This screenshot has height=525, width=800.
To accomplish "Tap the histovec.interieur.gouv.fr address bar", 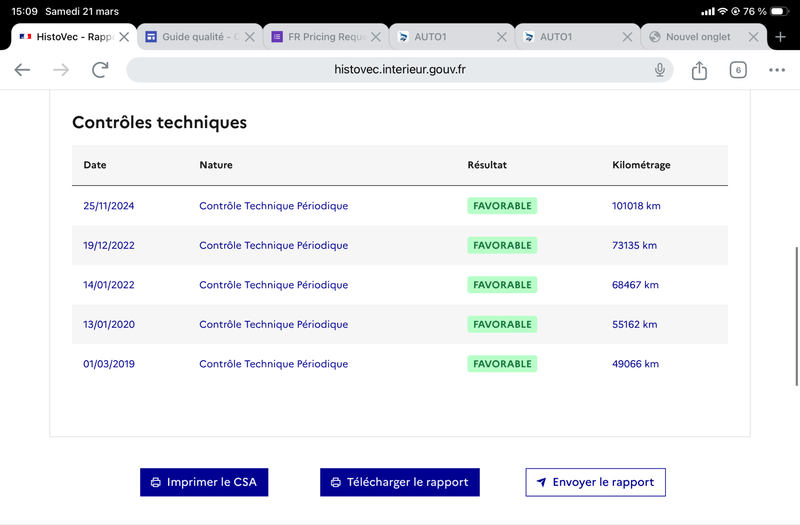I will 400,70.
